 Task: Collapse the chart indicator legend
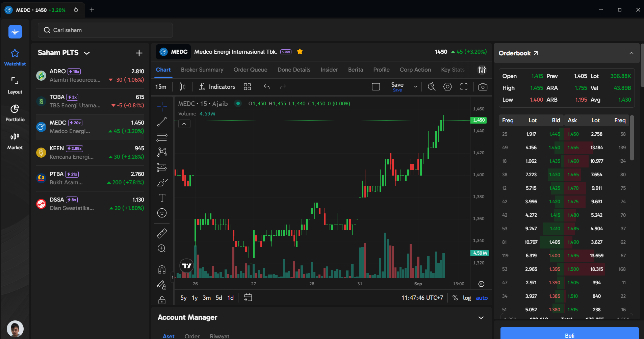(184, 124)
